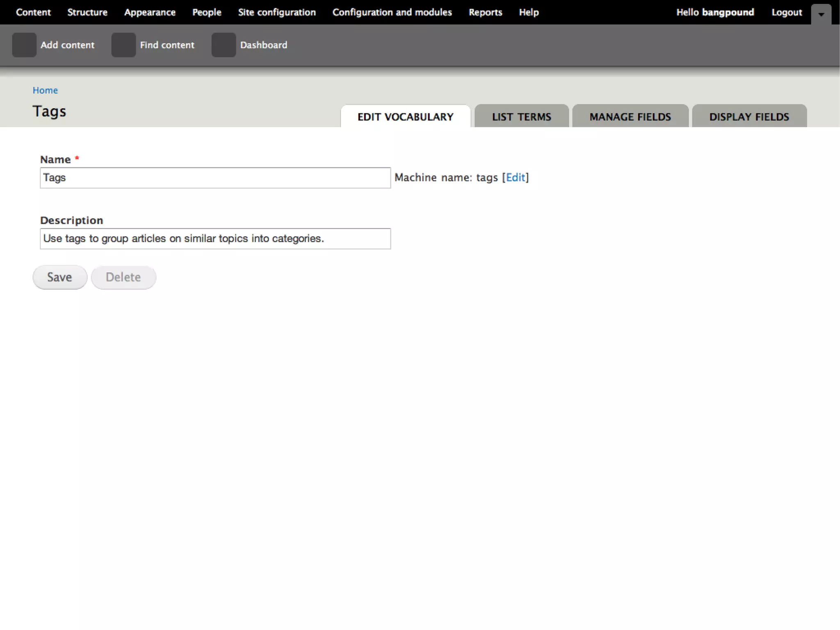The image size is (840, 630).
Task: Switch to the Manage Fields tab
Action: [x=630, y=117]
